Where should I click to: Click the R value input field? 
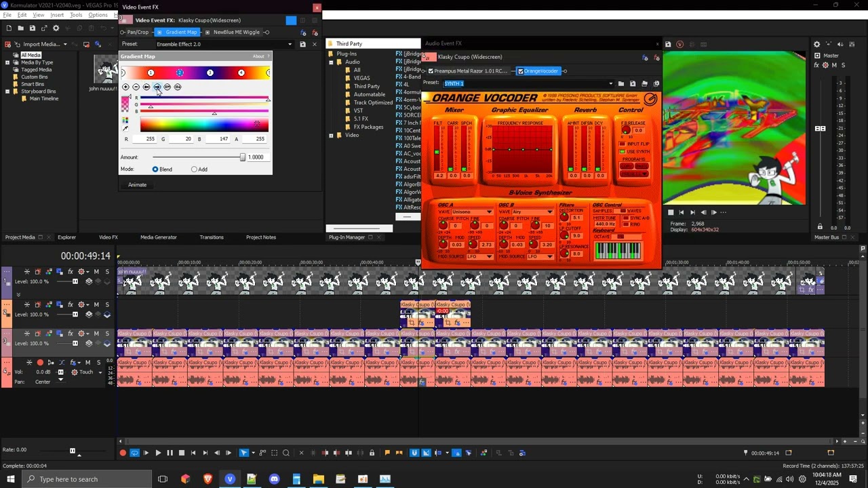[145, 139]
